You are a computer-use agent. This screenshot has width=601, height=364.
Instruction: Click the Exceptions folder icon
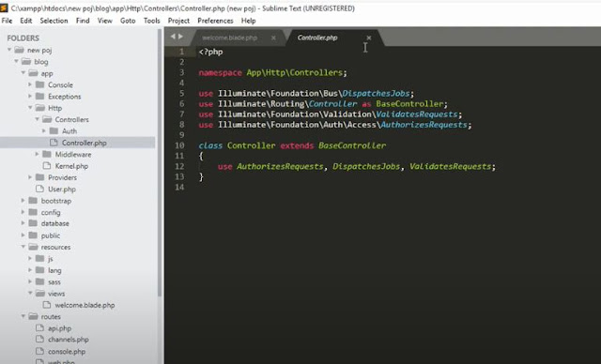click(x=39, y=96)
